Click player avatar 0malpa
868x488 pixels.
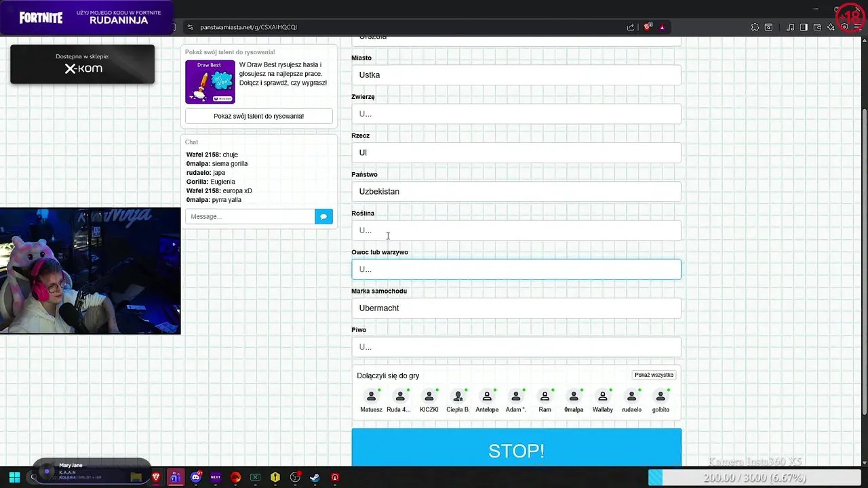(x=574, y=396)
